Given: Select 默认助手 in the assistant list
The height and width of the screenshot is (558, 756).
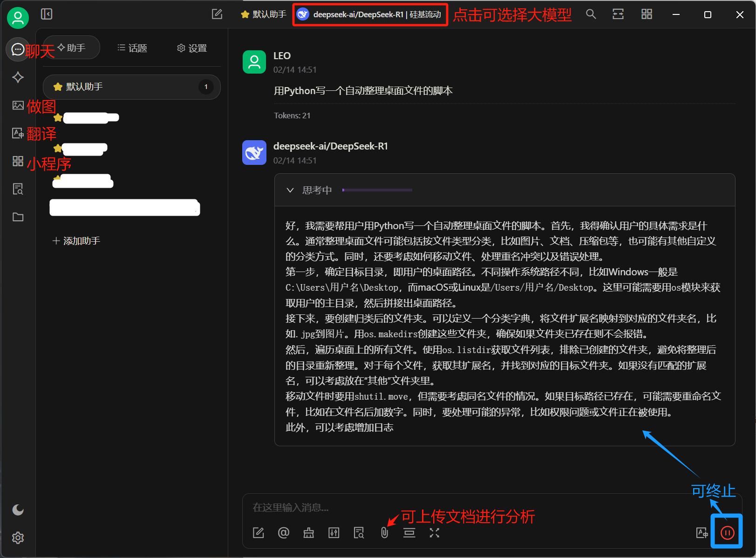Looking at the screenshot, I should coord(131,87).
